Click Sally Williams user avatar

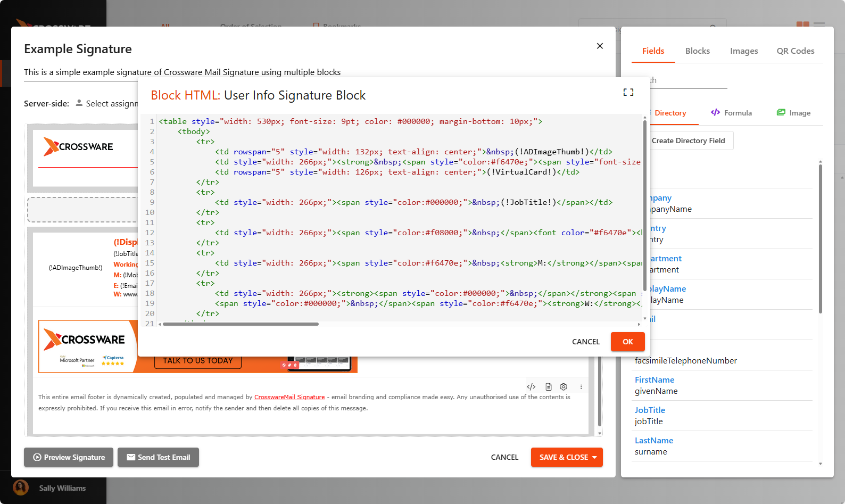click(21, 488)
